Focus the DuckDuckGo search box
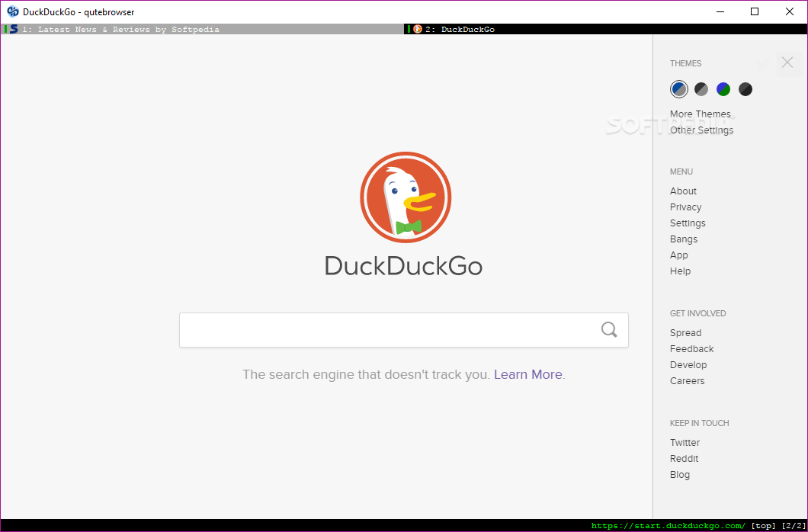This screenshot has height=532, width=808. (404, 330)
